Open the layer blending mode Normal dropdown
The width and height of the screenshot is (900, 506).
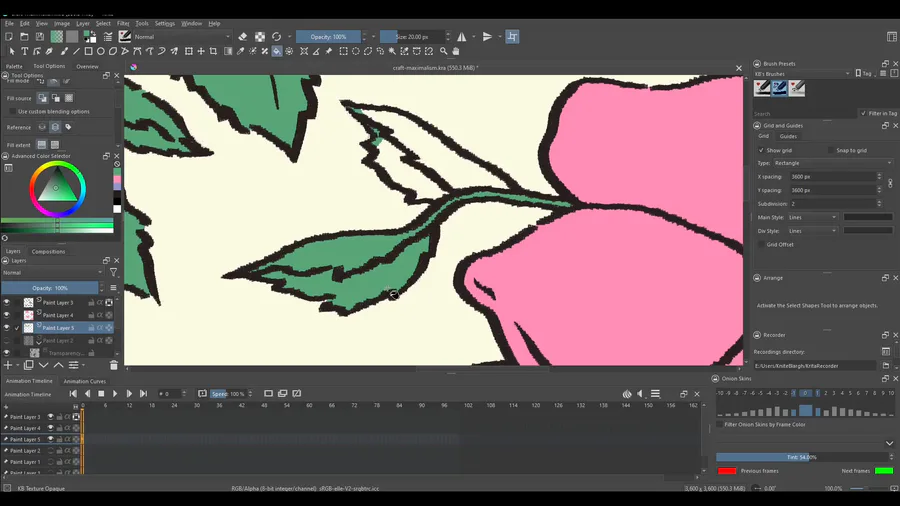coord(52,273)
